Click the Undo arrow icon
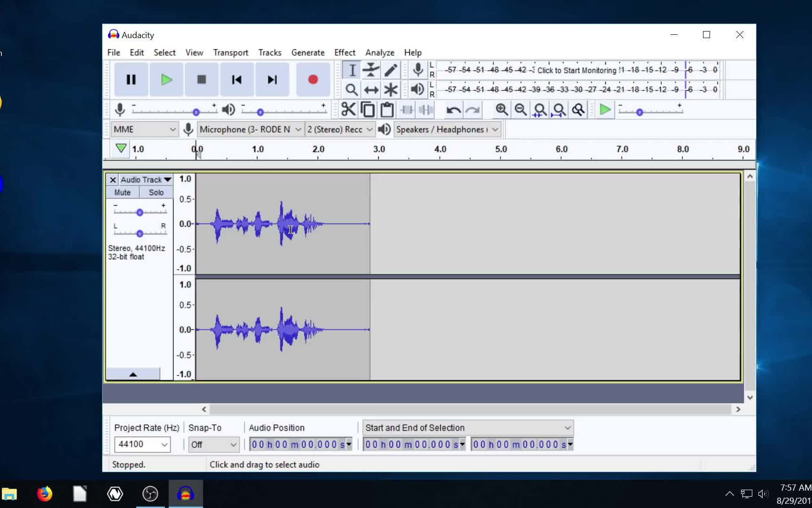 tap(453, 110)
